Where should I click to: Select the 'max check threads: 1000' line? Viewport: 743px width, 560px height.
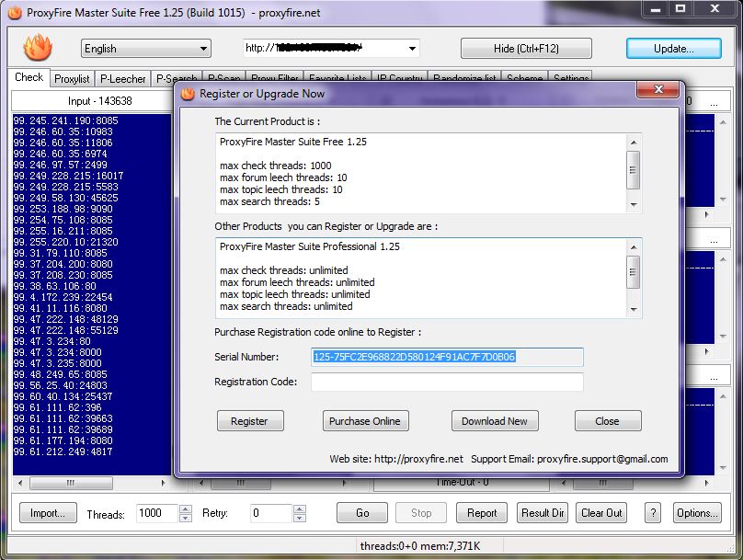coord(275,166)
